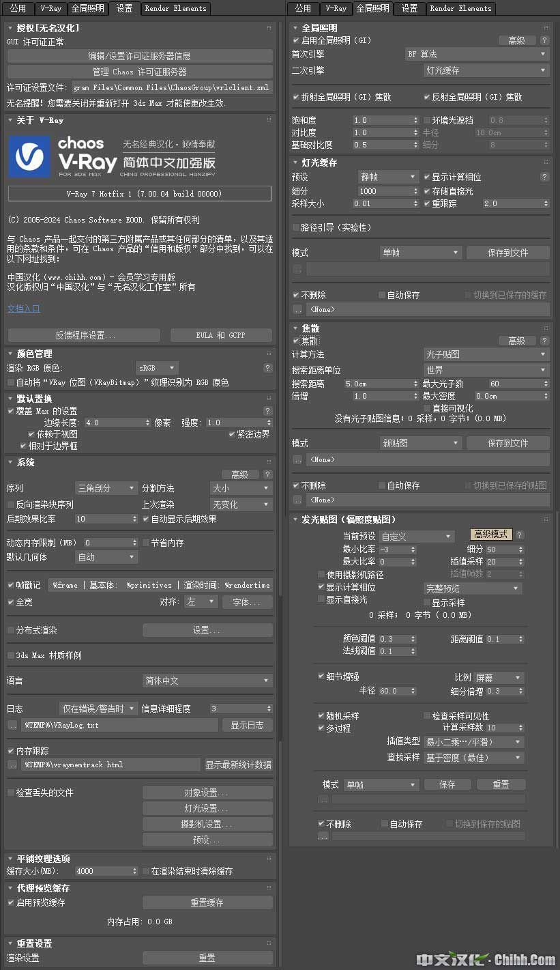Collapse the 灯光缓存 rollout header
Image resolution: width=560 pixels, height=970 pixels.
pyautogui.click(x=319, y=162)
